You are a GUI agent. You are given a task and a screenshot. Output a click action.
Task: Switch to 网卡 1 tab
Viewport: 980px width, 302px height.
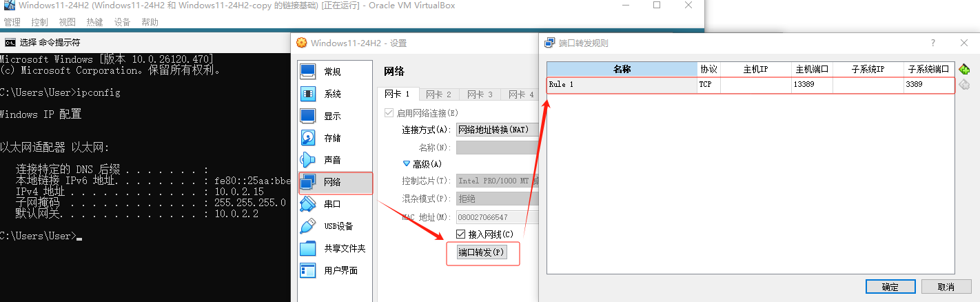coord(398,94)
